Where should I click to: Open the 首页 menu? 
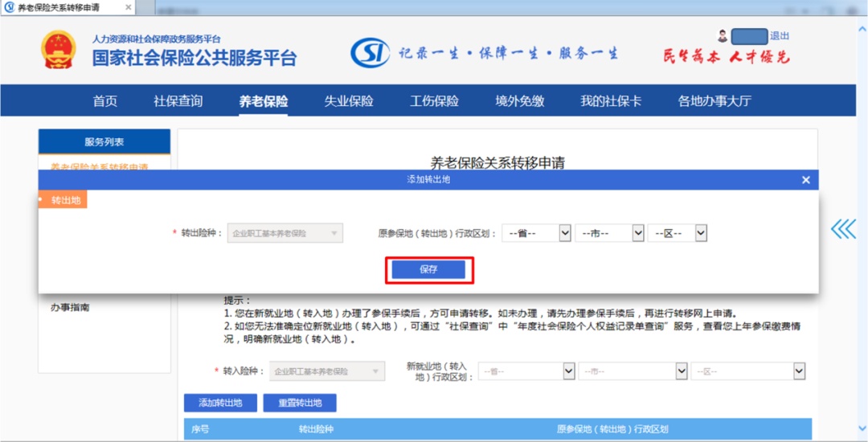click(x=105, y=101)
